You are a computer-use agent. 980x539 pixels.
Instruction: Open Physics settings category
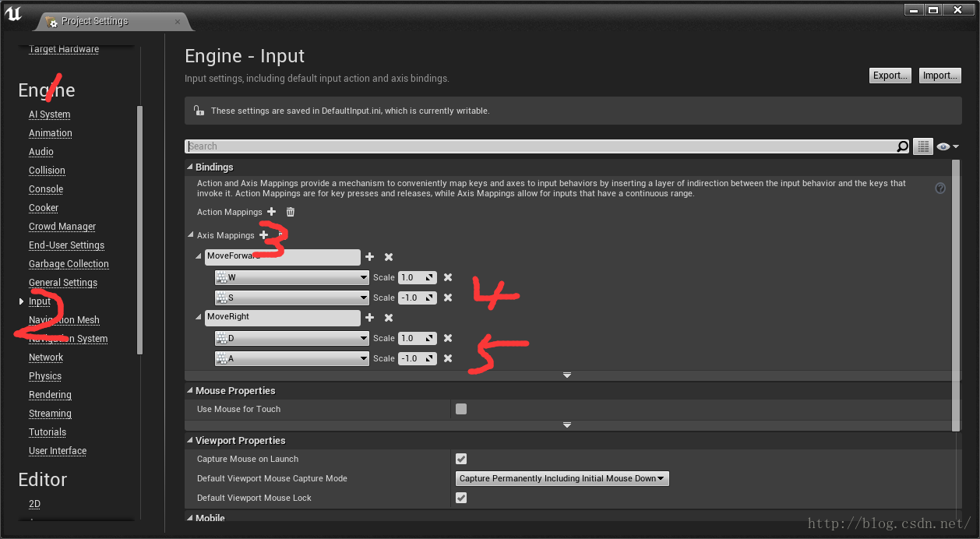point(45,376)
